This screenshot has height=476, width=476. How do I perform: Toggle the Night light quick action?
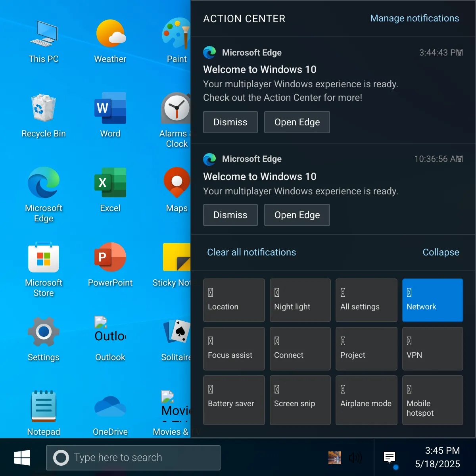300,300
